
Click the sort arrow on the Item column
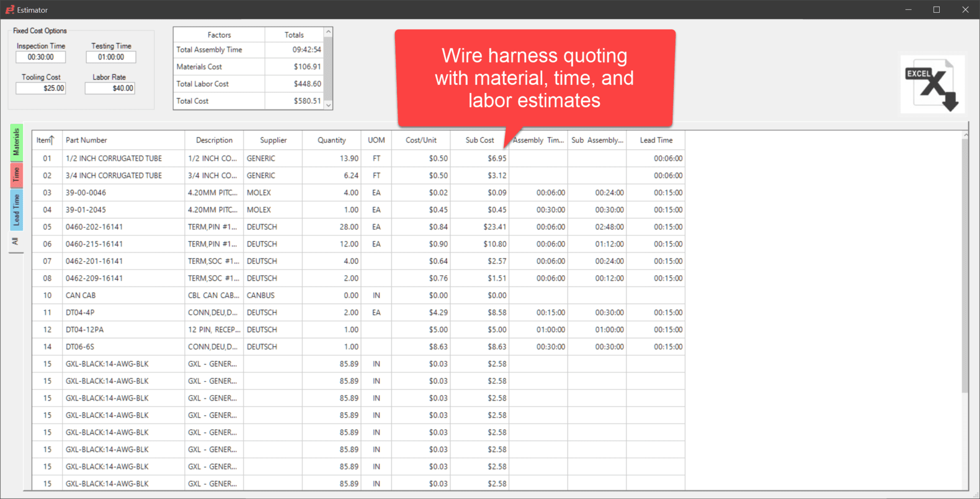tap(52, 139)
